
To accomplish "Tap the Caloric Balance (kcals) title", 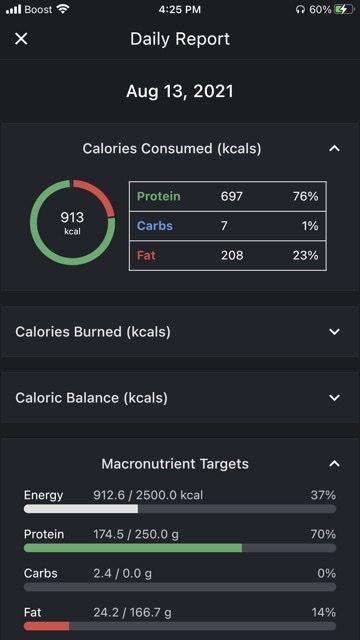I will (91, 398).
